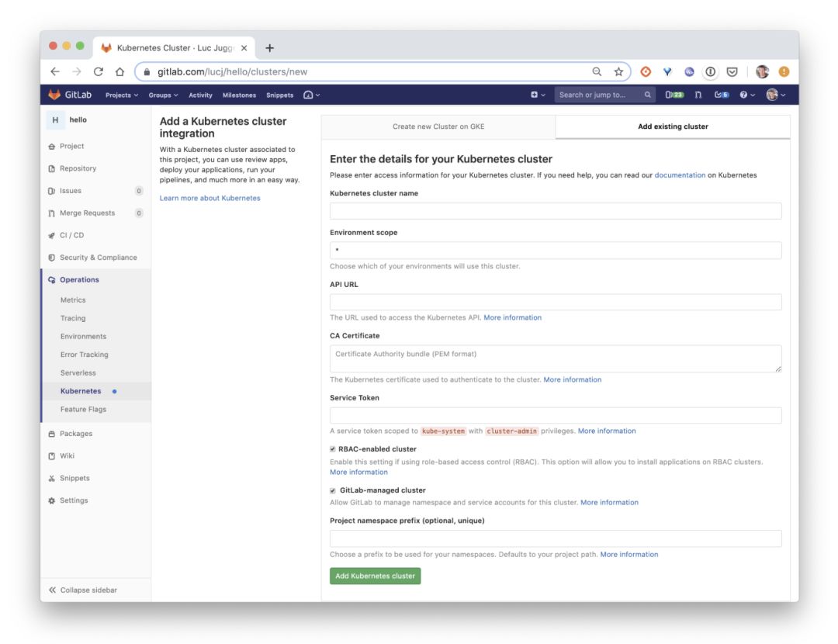This screenshot has width=838, height=644.
Task: Click the Add Kubernetes cluster button
Action: point(375,576)
